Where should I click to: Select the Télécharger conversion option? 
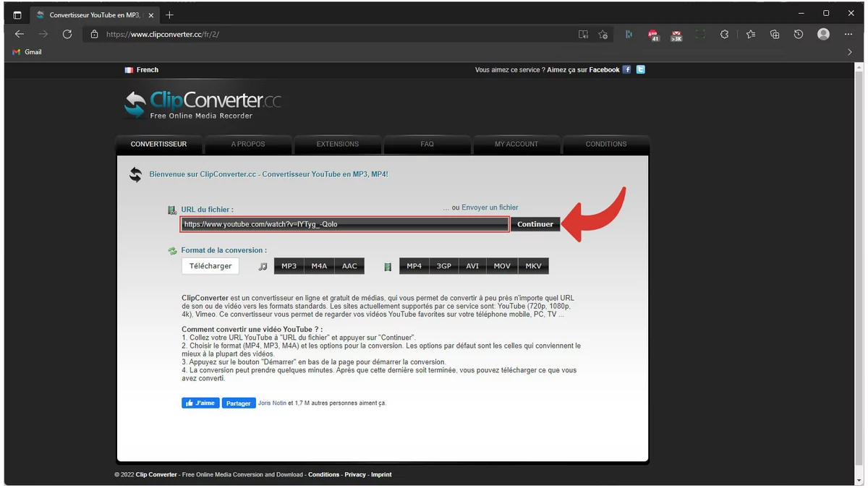(x=210, y=266)
